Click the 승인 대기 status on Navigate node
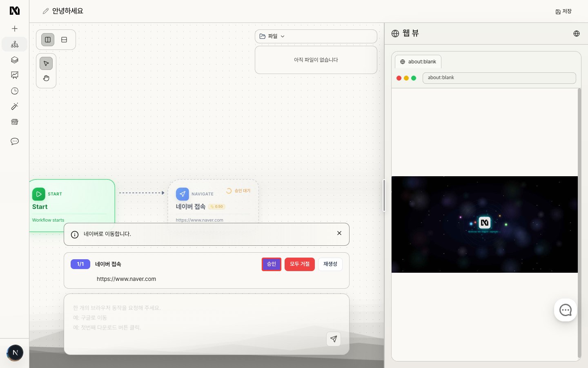Viewport: 588px width, 368px height. (x=238, y=191)
